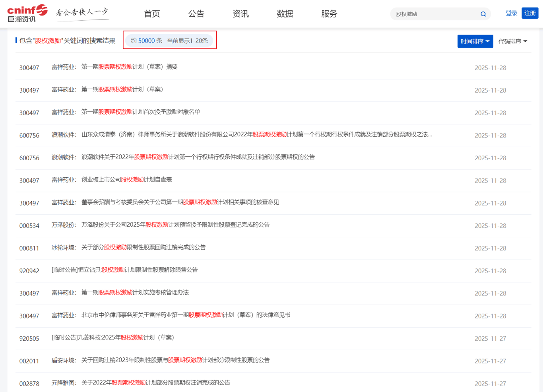Click stock code 002011
This screenshot has width=543, height=392.
tap(29, 361)
